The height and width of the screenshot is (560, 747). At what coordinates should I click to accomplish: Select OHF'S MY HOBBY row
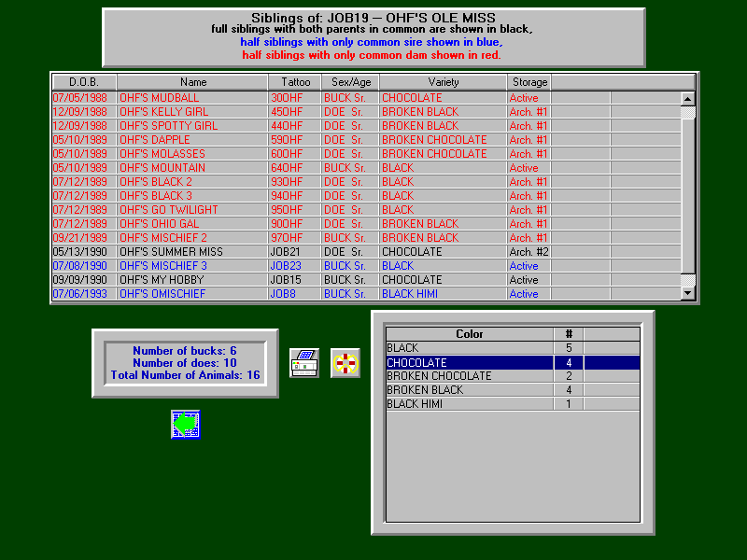point(366,279)
